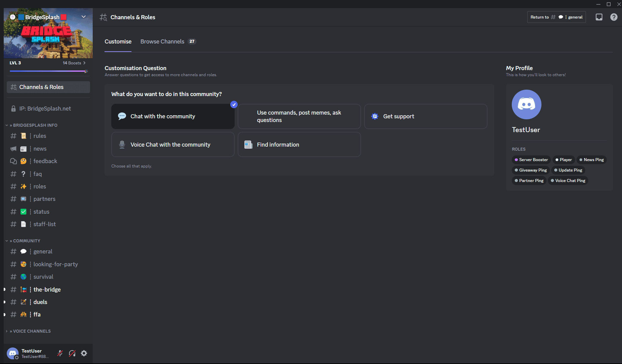
Task: Open User Settings via the gear icon
Action: pyautogui.click(x=84, y=353)
